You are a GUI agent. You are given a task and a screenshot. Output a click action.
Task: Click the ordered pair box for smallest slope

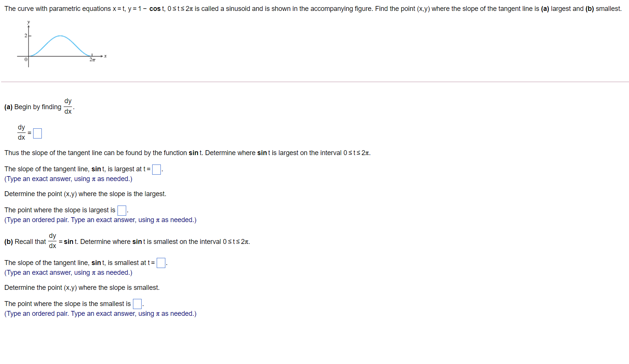click(x=137, y=304)
